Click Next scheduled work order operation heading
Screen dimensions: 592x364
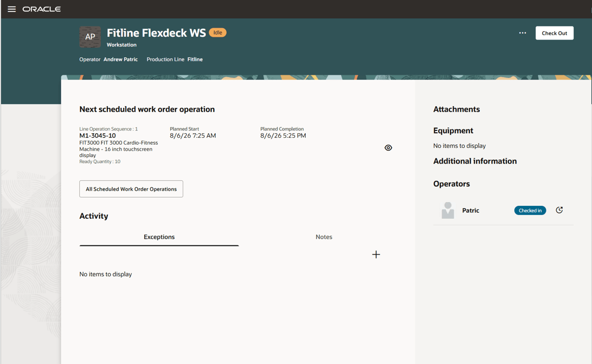tap(147, 109)
